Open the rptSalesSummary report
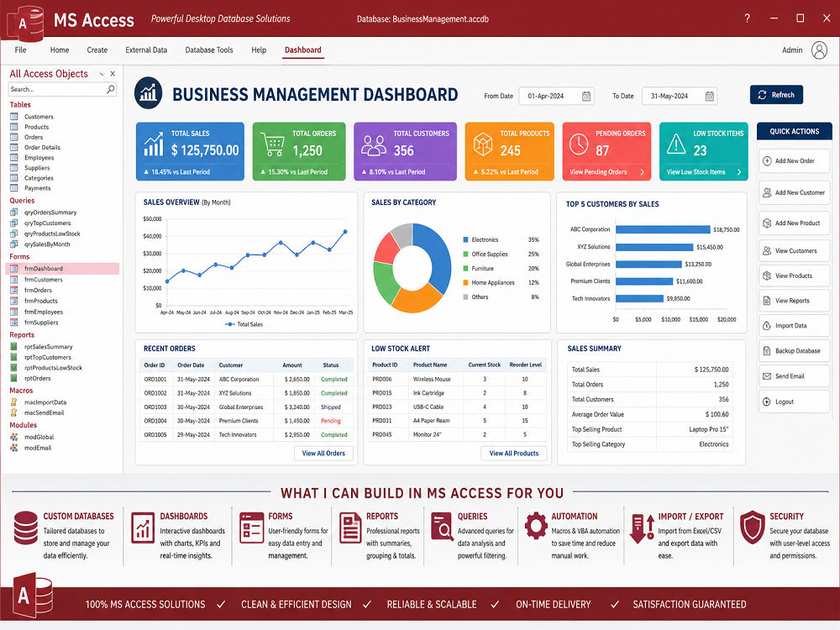 [x=48, y=347]
